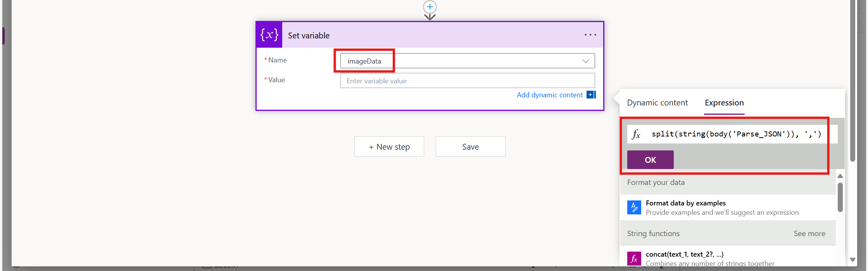The image size is (868, 271).
Task: Switch to the Dynamic content tab
Action: tap(657, 103)
